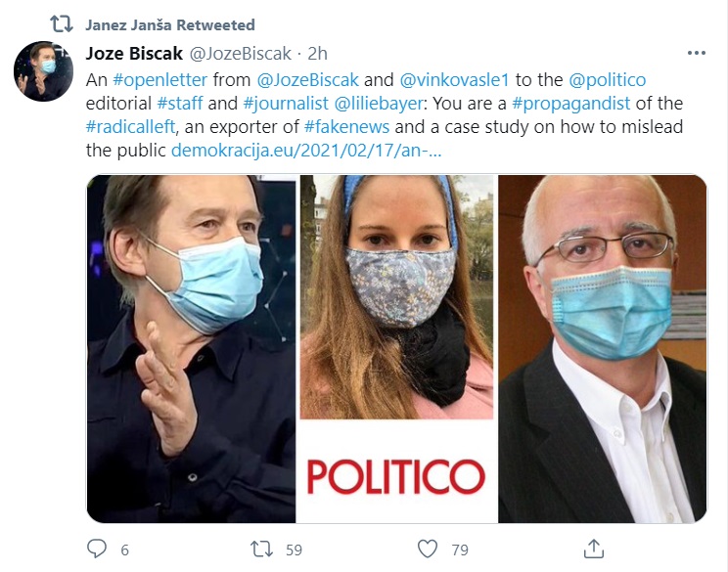
Task: Like the tweet with the heart icon
Action: pos(428,549)
